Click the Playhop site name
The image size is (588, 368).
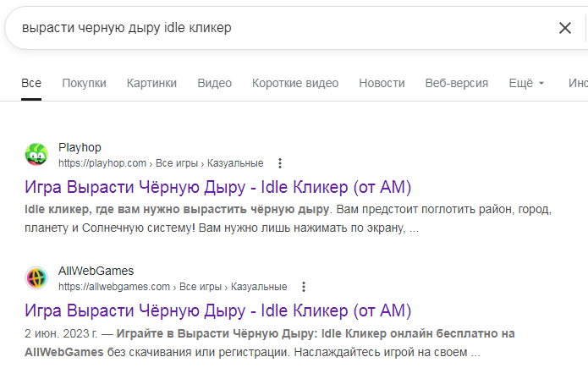coord(80,148)
